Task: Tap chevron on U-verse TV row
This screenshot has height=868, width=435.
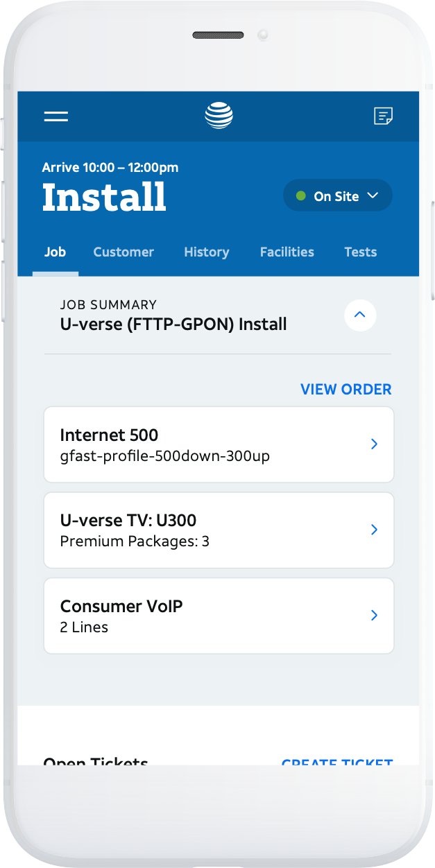Action: (x=374, y=530)
